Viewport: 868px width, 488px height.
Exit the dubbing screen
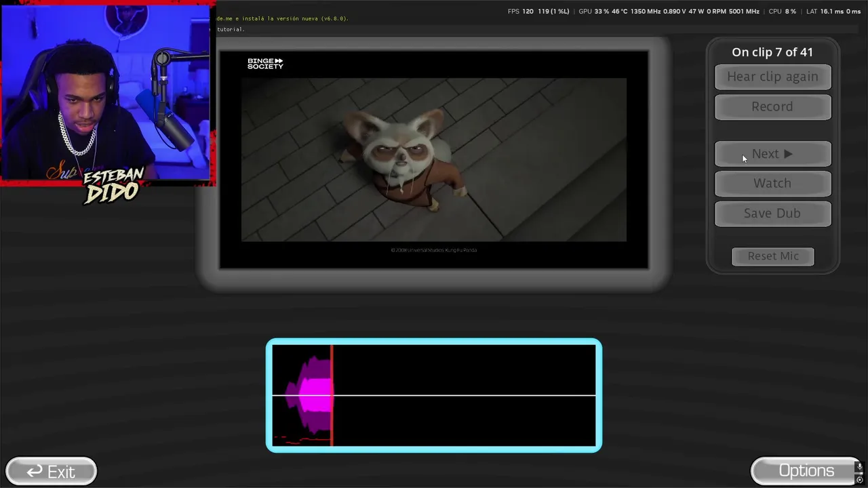pos(51,471)
